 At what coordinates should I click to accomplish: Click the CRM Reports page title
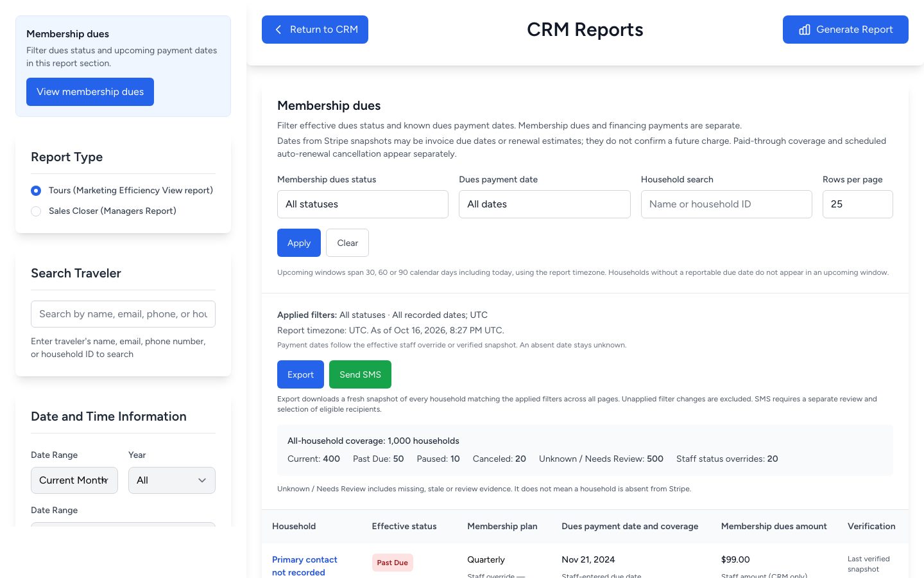[585, 30]
